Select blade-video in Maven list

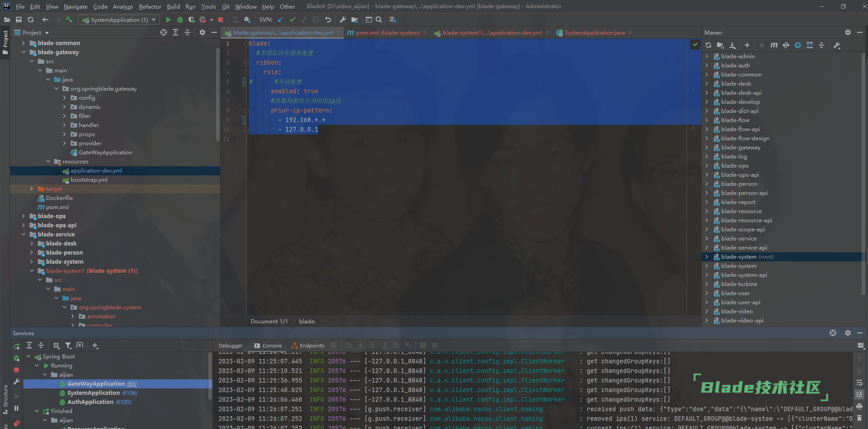click(x=737, y=311)
